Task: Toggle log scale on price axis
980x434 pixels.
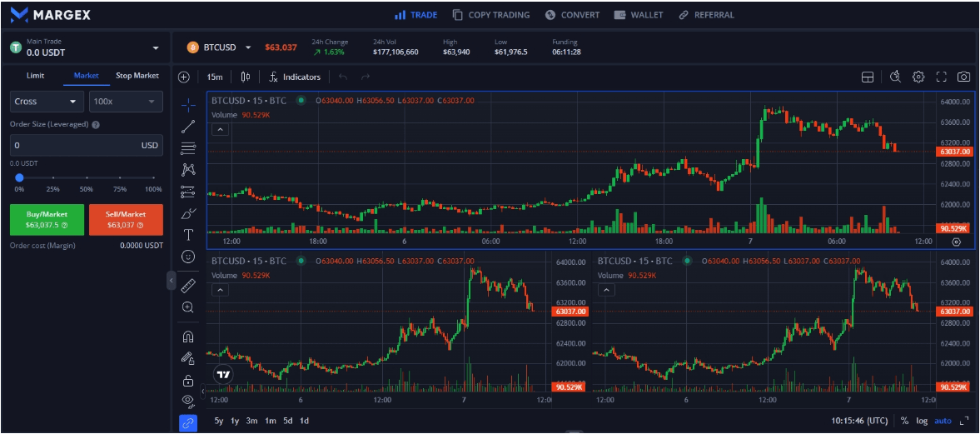Action: pos(922,421)
